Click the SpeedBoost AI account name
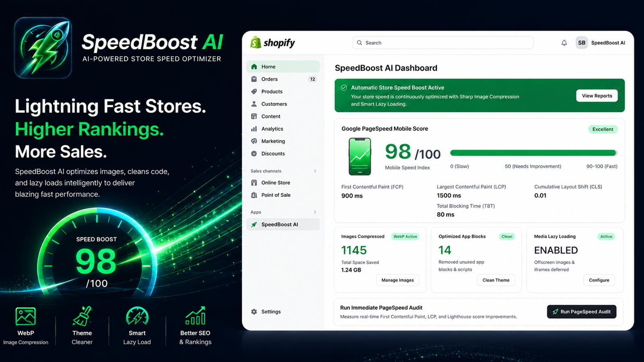644x362 pixels. click(608, 43)
